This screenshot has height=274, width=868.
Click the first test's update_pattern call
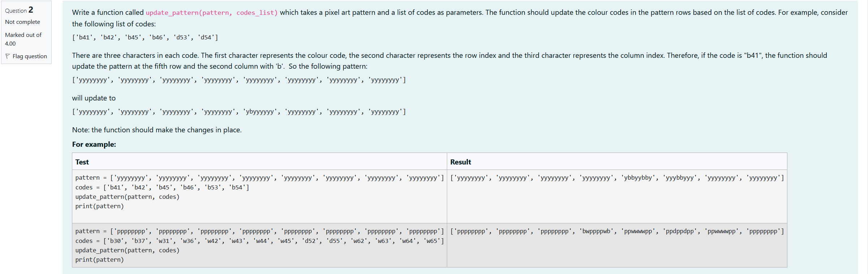[x=127, y=197]
